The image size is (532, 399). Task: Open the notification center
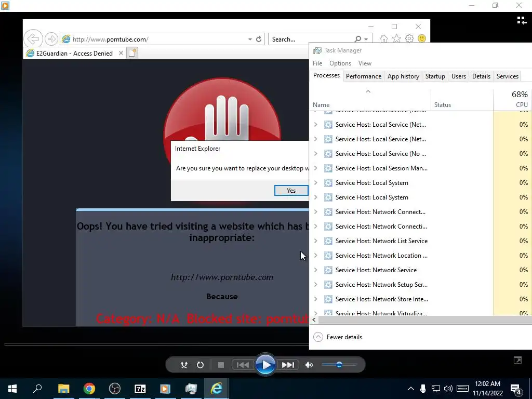(516, 389)
